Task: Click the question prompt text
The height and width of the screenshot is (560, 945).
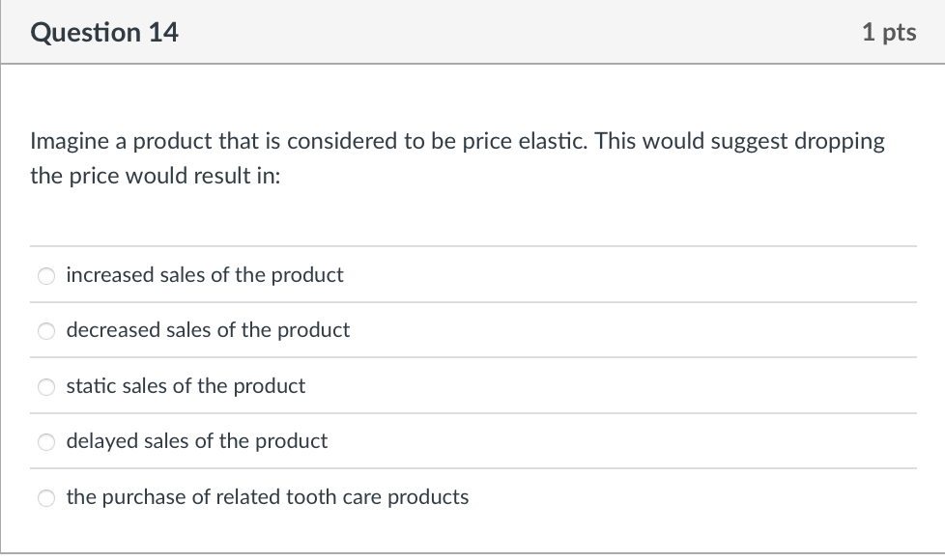Action: 457,157
